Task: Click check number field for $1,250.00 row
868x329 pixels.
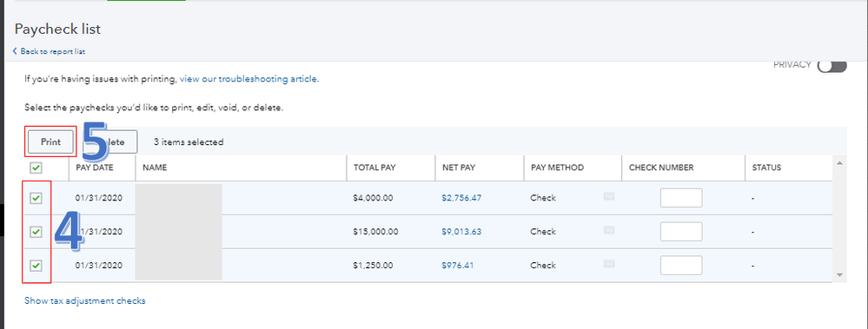Action: [681, 266]
